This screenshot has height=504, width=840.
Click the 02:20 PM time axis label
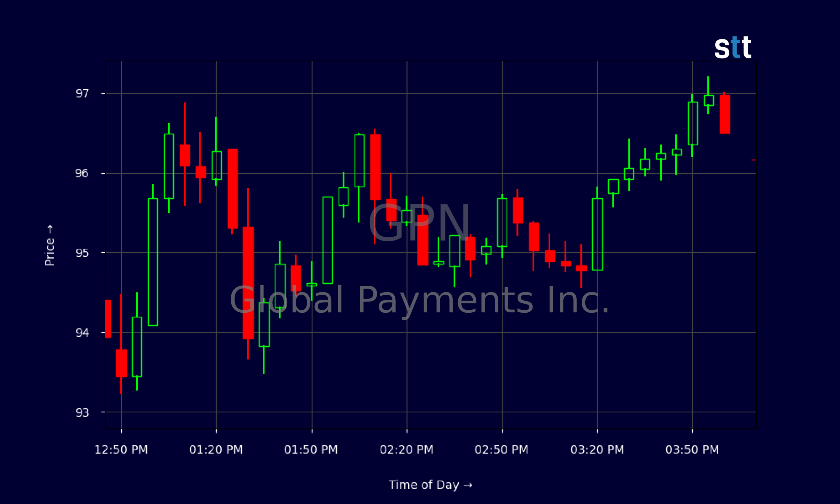tap(407, 450)
